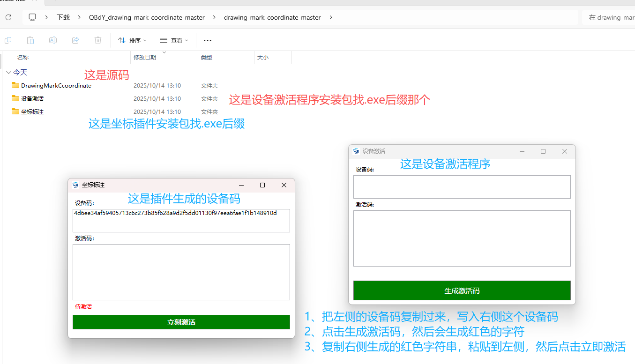Open the 查看 view dropdown
The image size is (635, 364).
174,40
